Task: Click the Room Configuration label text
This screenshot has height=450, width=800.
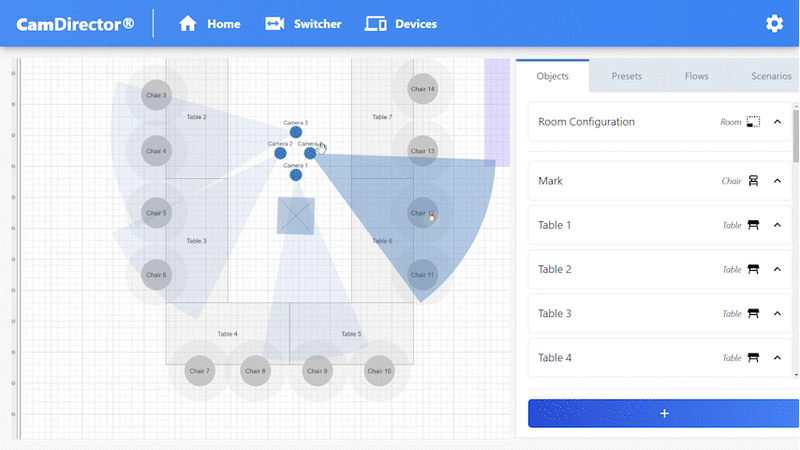Action: pos(586,122)
